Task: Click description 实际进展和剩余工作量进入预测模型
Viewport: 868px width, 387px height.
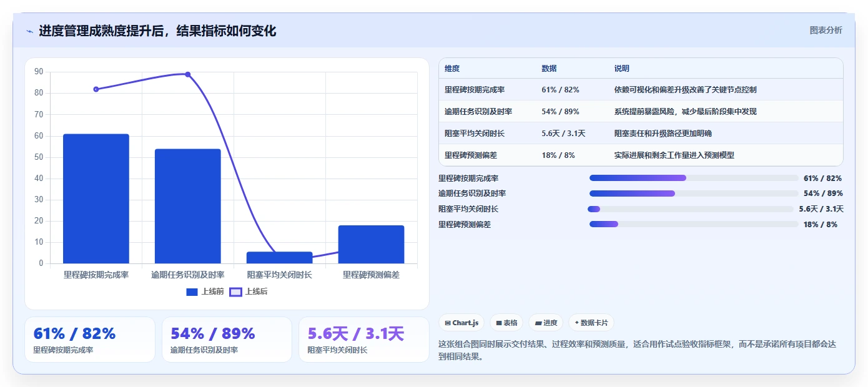Action: 674,155
